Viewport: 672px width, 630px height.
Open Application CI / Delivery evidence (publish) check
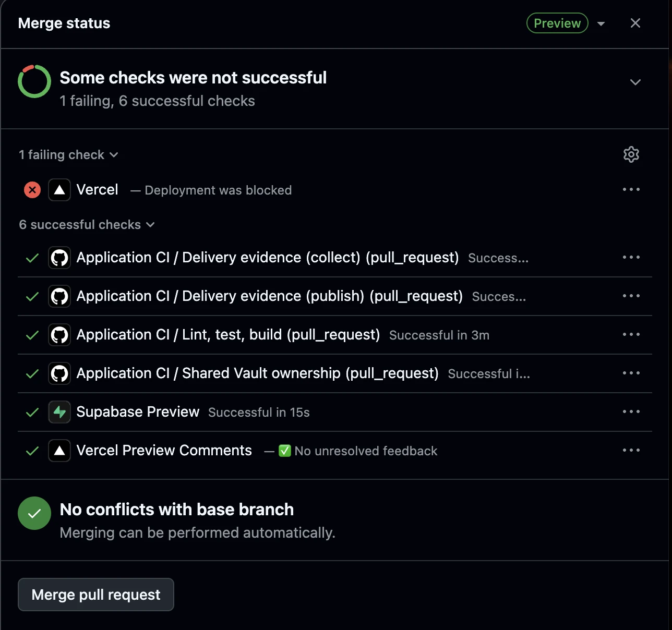pyautogui.click(x=270, y=296)
